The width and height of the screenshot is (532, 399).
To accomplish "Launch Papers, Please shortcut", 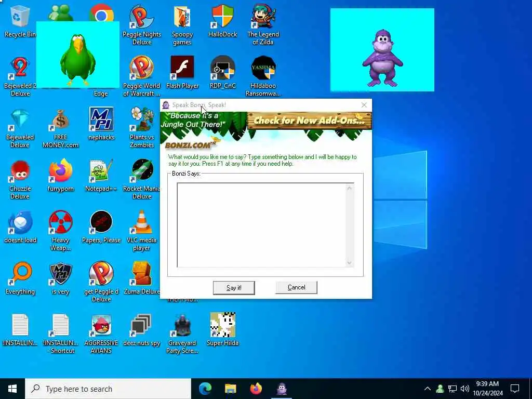I will tap(101, 223).
